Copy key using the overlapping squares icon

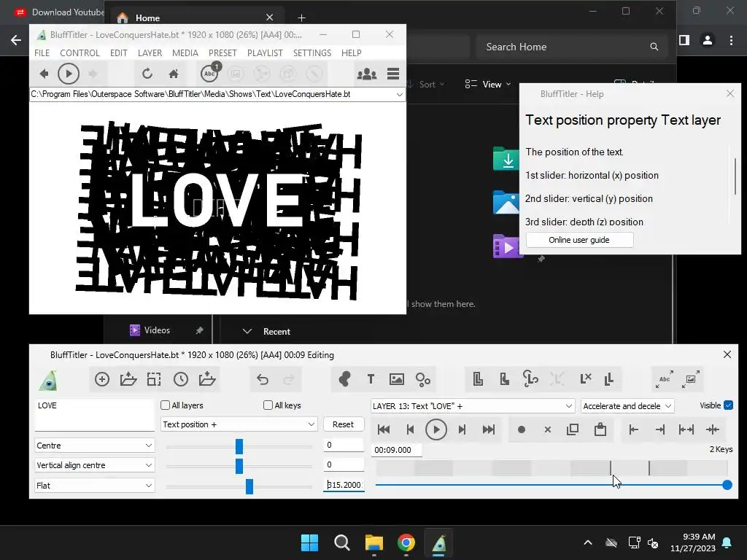coord(573,429)
